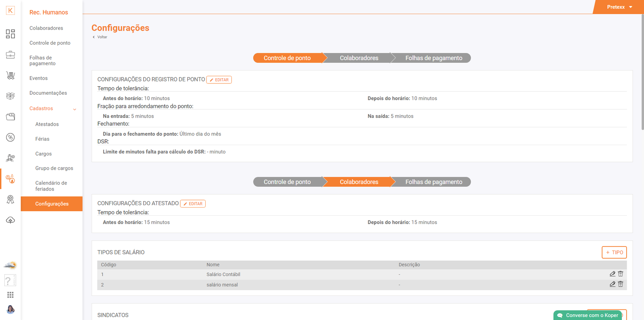
Task: Click the dashboard grid icon in sidebar
Action: tap(10, 34)
